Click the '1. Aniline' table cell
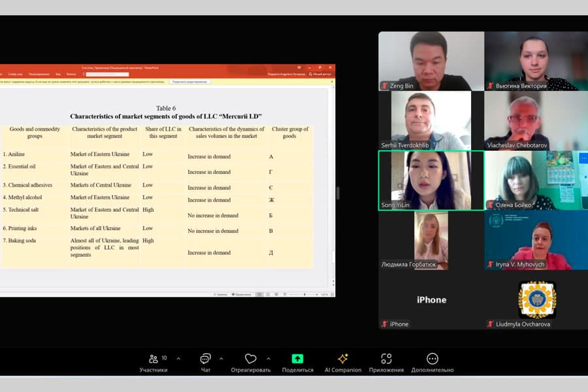 pyautogui.click(x=14, y=154)
